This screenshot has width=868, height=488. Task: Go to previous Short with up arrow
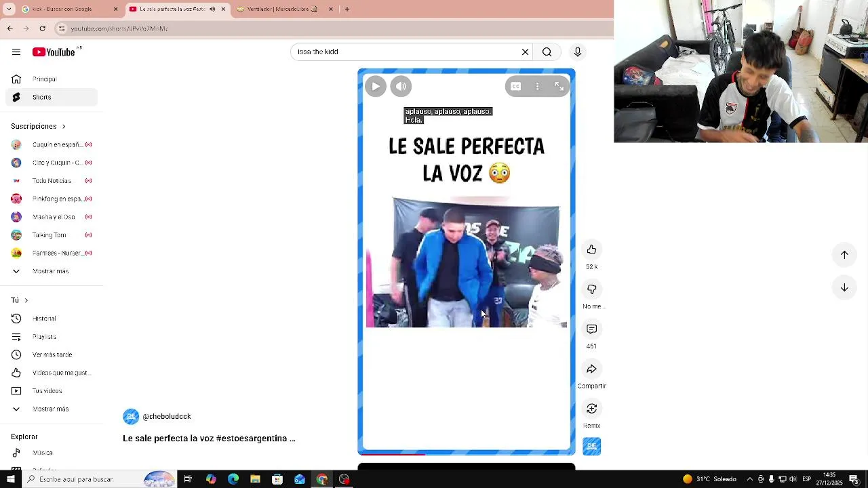[844, 255]
